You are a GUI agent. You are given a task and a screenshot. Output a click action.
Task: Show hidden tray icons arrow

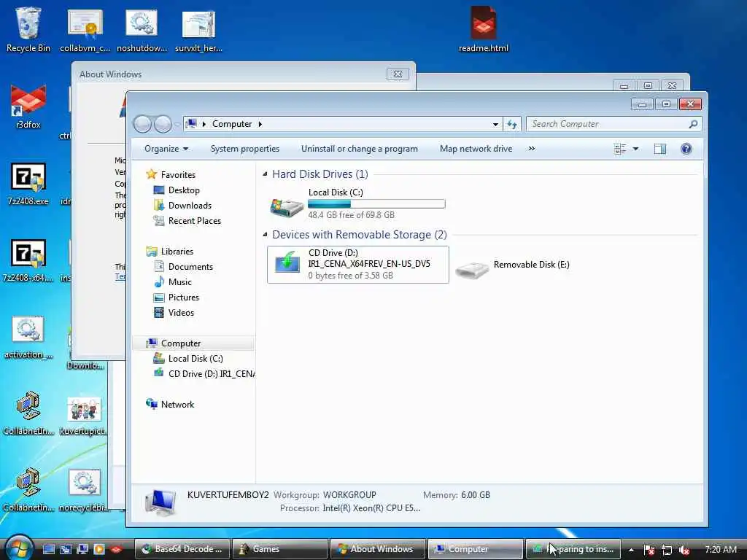(631, 550)
